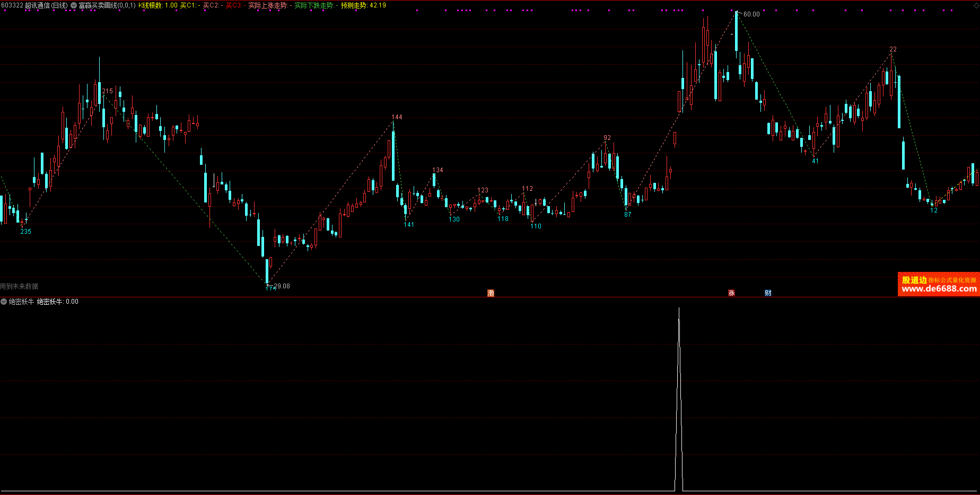Select the white spike in 绝密妖牛 panel
Image resolution: width=980 pixels, height=495 pixels.
tap(679, 397)
